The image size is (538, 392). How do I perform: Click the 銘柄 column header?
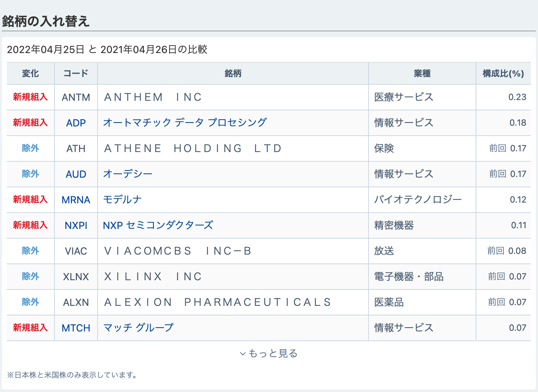233,74
